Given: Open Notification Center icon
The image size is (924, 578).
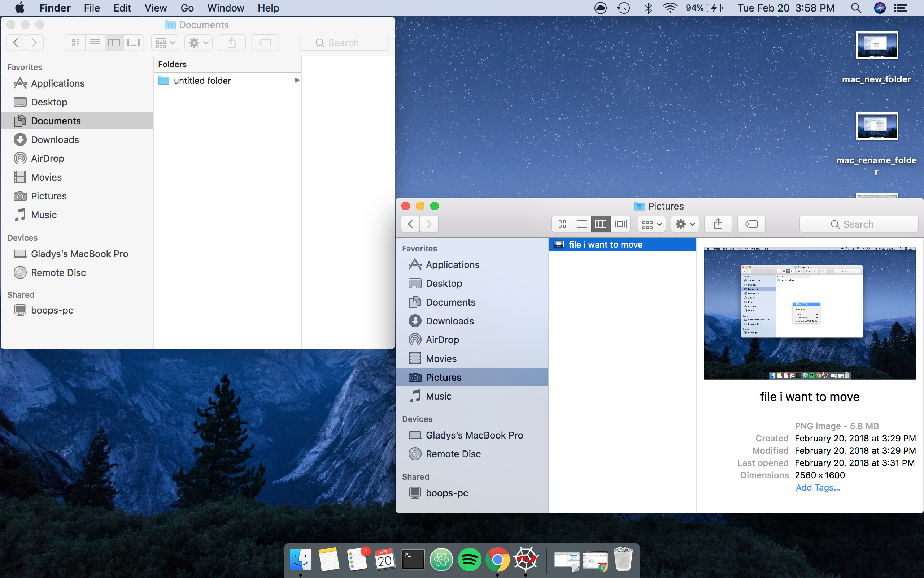Looking at the screenshot, I should [x=901, y=8].
